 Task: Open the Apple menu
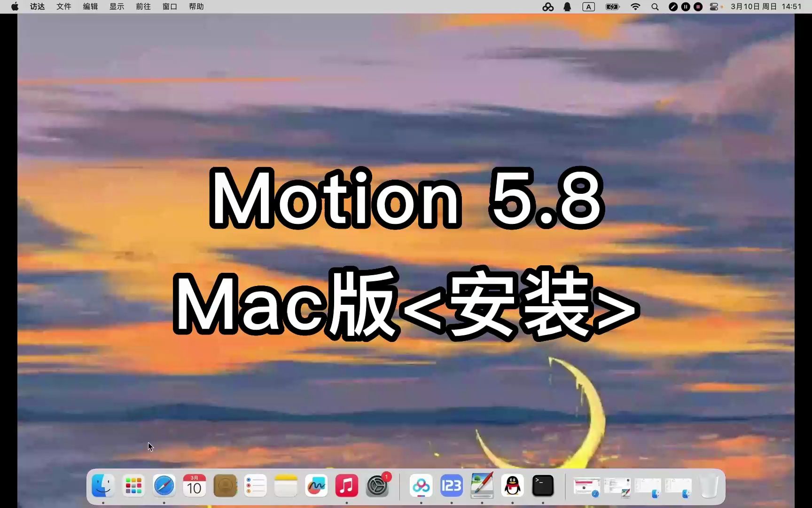(15, 7)
